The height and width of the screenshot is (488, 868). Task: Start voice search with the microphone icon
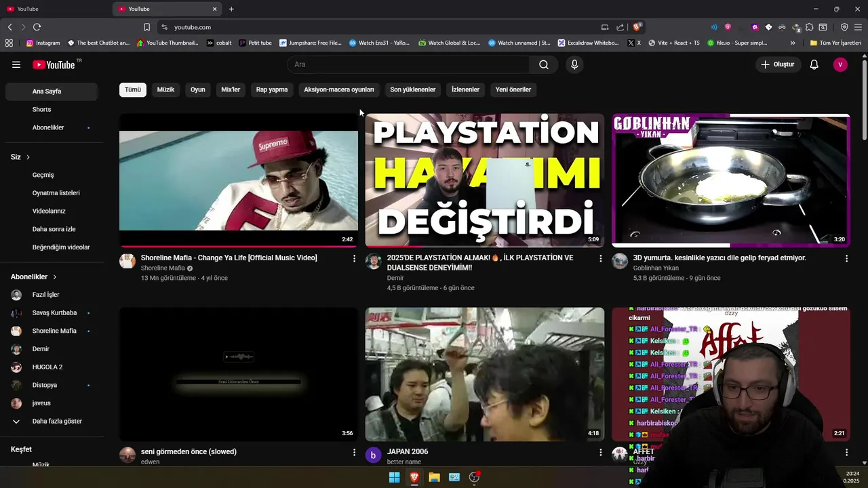(x=574, y=64)
